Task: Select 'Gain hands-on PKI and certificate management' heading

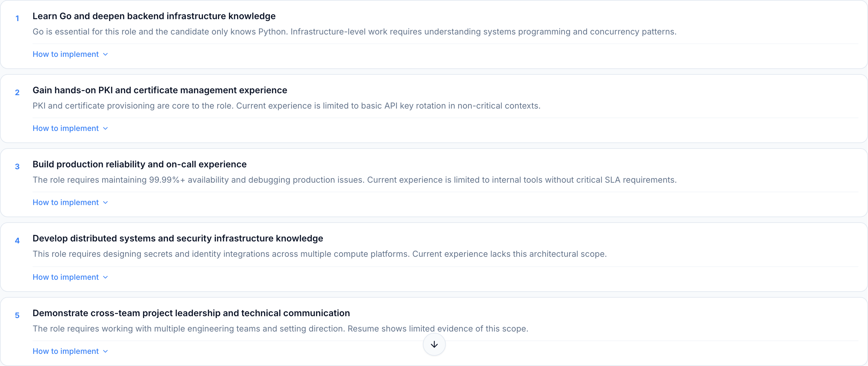Action: pos(160,90)
